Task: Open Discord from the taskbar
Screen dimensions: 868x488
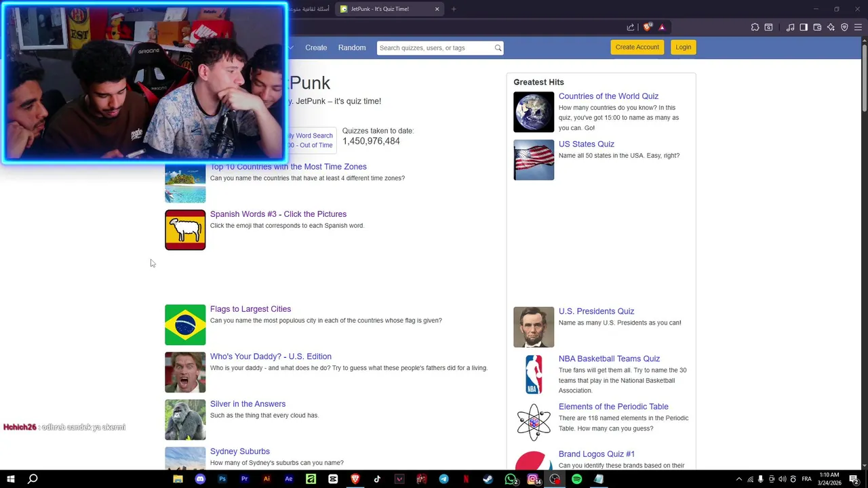Action: click(x=200, y=479)
